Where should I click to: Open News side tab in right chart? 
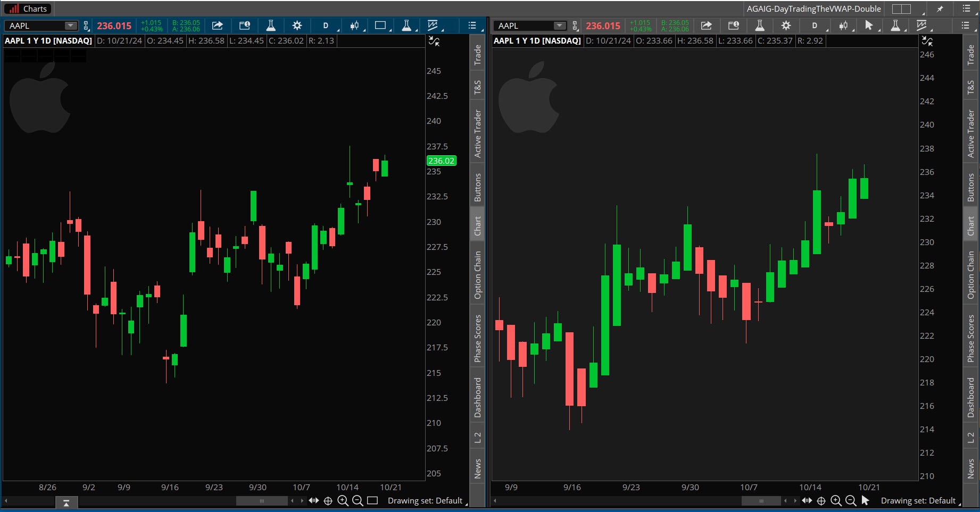click(x=970, y=468)
